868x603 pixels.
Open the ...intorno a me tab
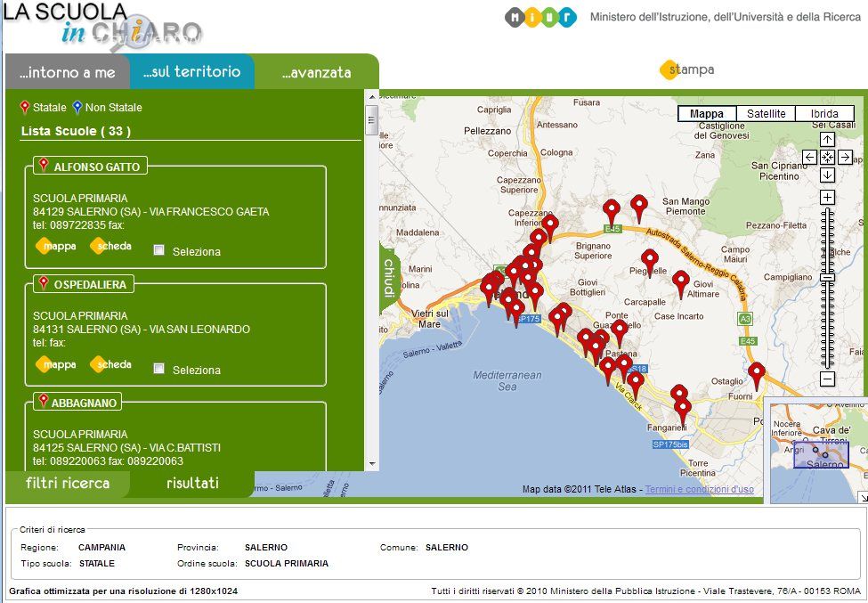(x=68, y=72)
